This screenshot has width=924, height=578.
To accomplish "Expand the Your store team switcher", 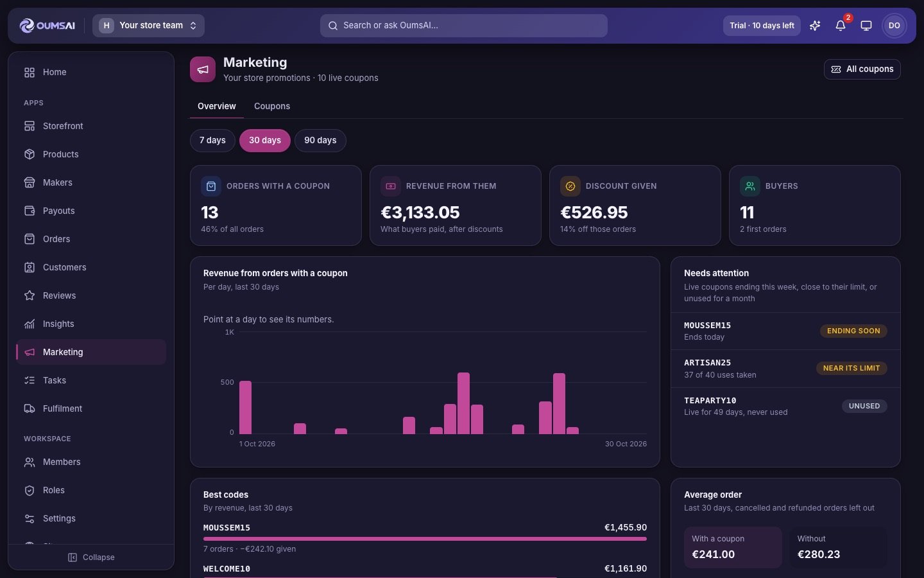I will coord(148,26).
